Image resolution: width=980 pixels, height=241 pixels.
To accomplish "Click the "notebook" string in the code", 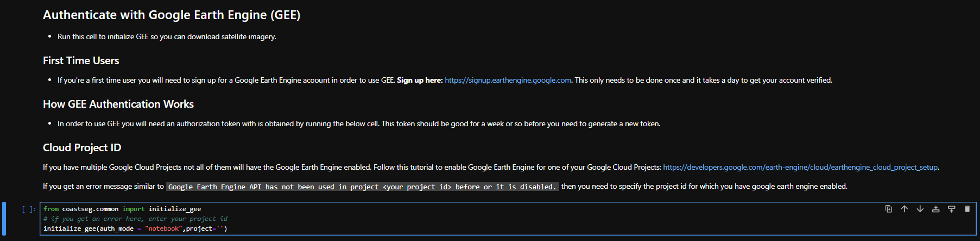I will point(163,229).
